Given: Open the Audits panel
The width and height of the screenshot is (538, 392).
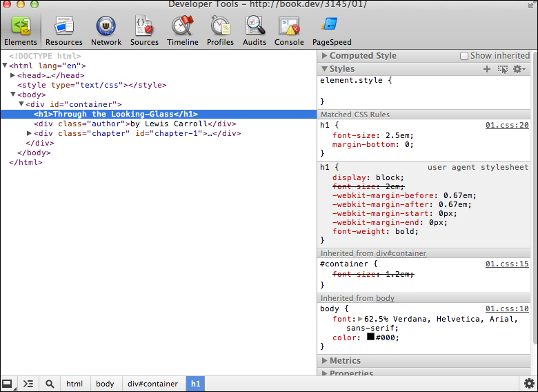Looking at the screenshot, I should pos(255,31).
